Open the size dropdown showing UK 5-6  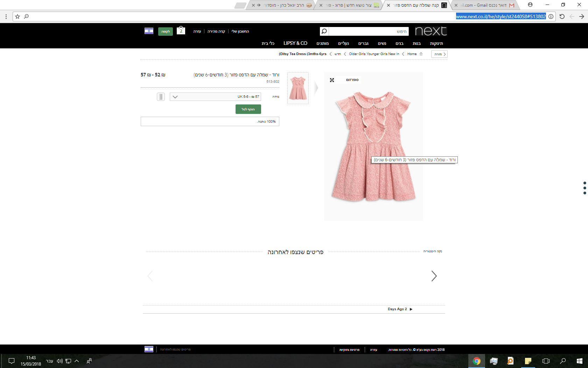pos(215,97)
